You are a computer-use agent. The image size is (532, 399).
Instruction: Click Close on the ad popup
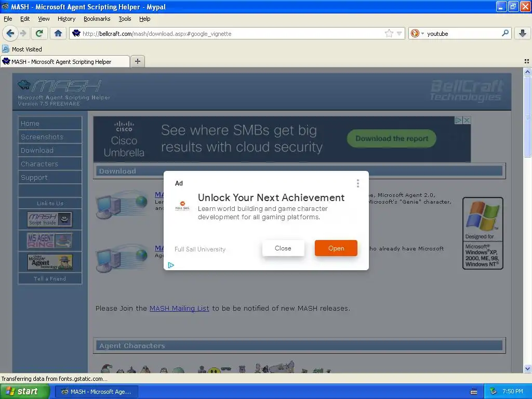point(283,248)
